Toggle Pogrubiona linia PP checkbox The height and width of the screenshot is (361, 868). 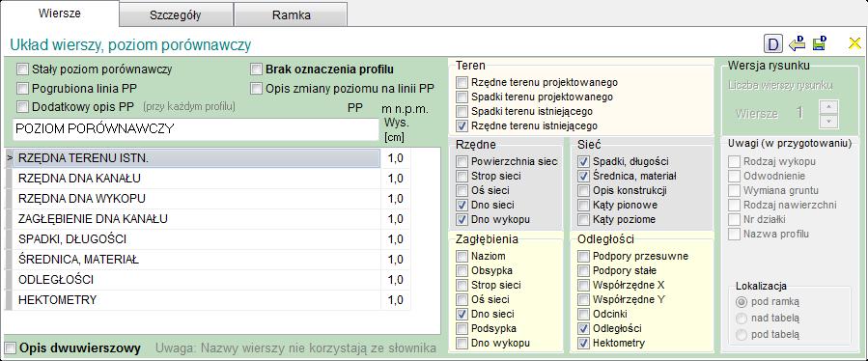(22, 88)
